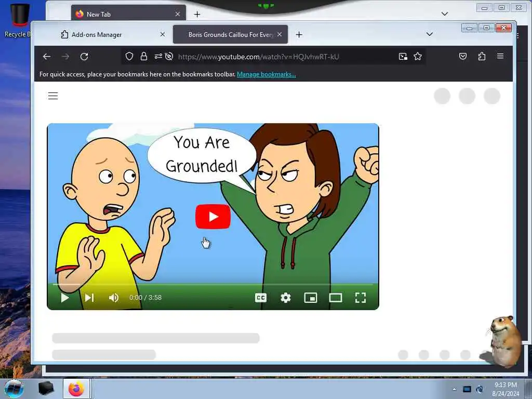532x399 pixels.
Task: Select the New Tab tab in background window
Action: click(x=128, y=14)
